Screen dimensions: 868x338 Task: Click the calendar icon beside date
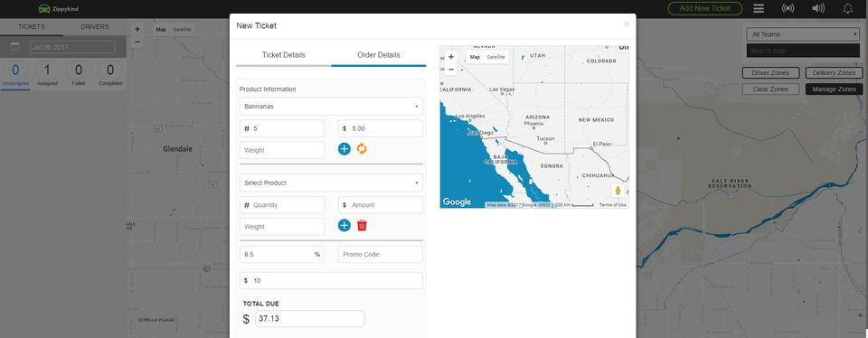pyautogui.click(x=15, y=46)
